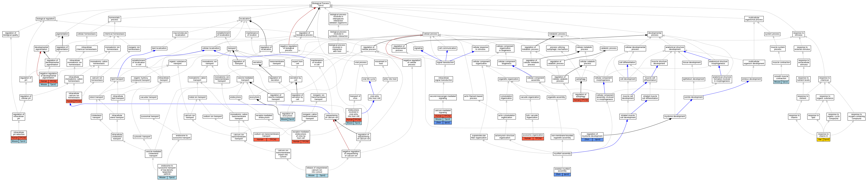Viewport: 868px width, 181px height.
Task: Select 'epithelium development' node
Action: coord(693,79)
